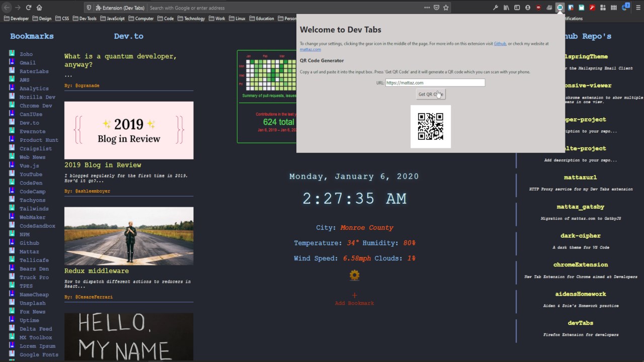Click the Get QR Code button
Image resolution: width=644 pixels, height=362 pixels.
pyautogui.click(x=431, y=94)
